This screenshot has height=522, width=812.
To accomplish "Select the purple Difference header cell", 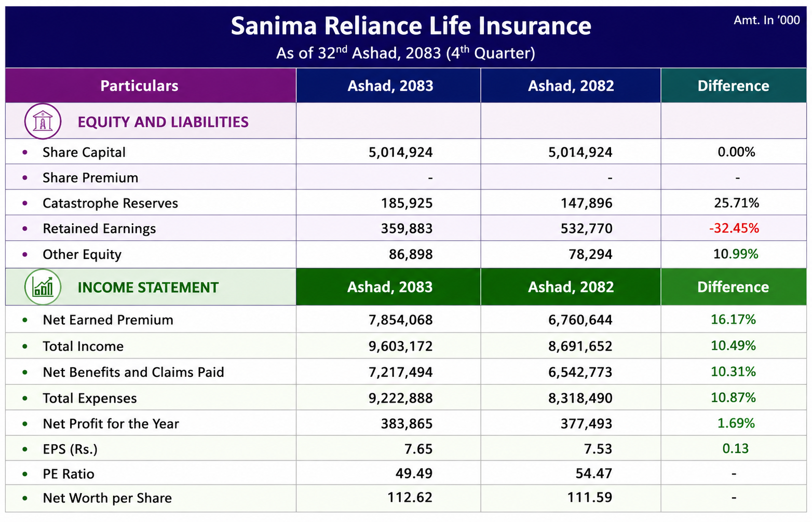I will (x=733, y=86).
